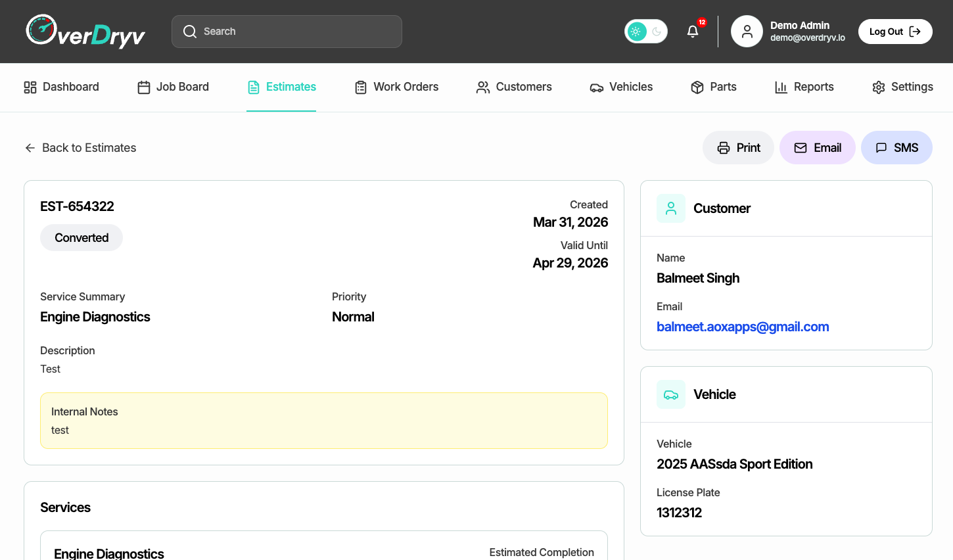Click license plate 1312312
The height and width of the screenshot is (560, 953).
coord(680,513)
